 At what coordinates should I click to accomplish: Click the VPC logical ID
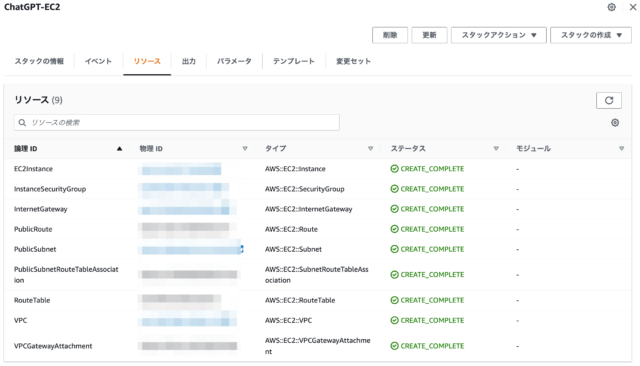(20, 320)
